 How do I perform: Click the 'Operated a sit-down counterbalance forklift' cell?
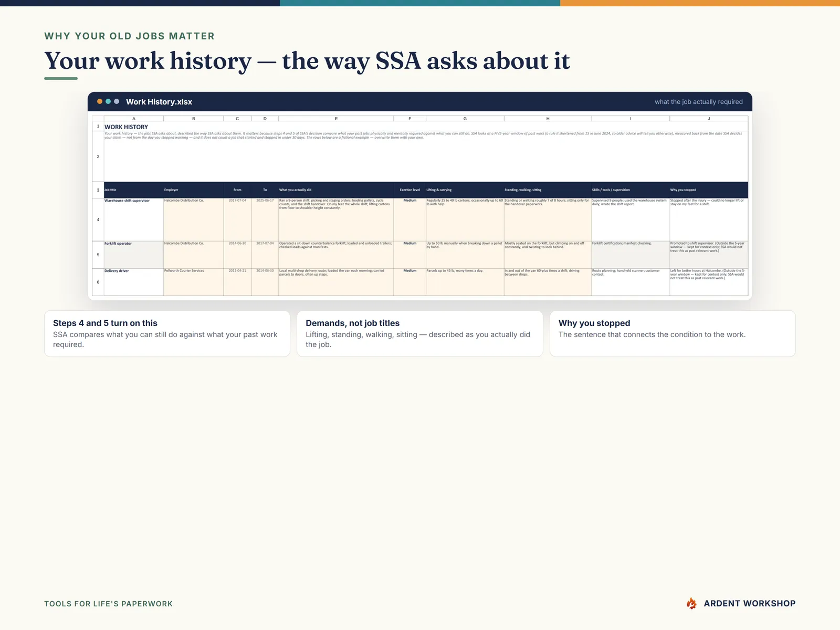(336, 255)
